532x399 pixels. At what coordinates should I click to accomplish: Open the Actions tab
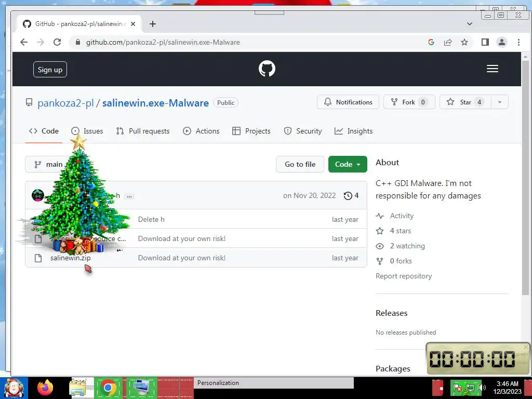coord(201,131)
